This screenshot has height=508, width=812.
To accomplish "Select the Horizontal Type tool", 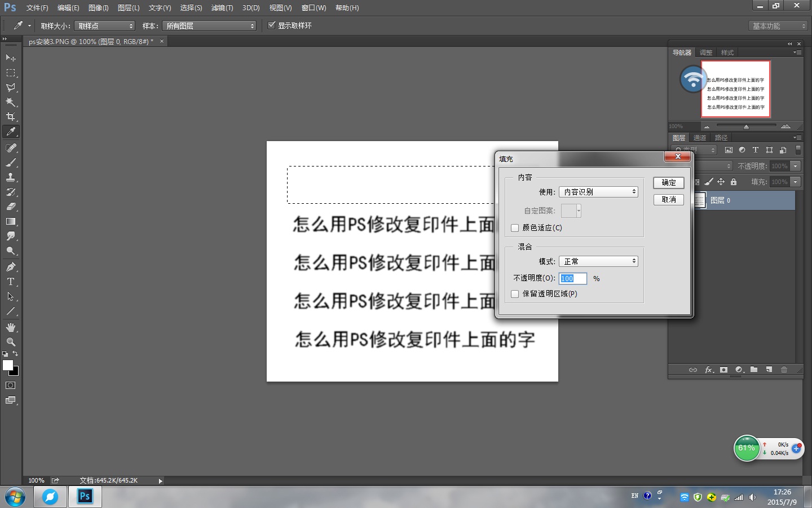I will 11,282.
